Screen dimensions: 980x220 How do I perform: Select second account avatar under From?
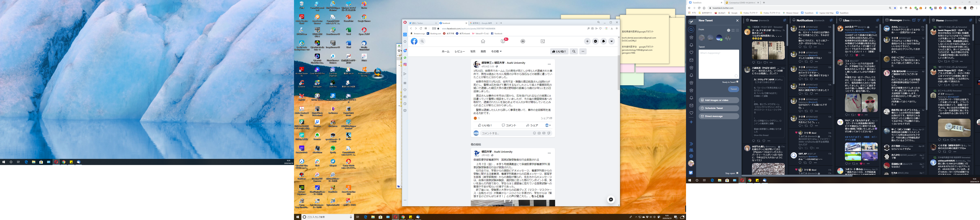(x=710, y=38)
